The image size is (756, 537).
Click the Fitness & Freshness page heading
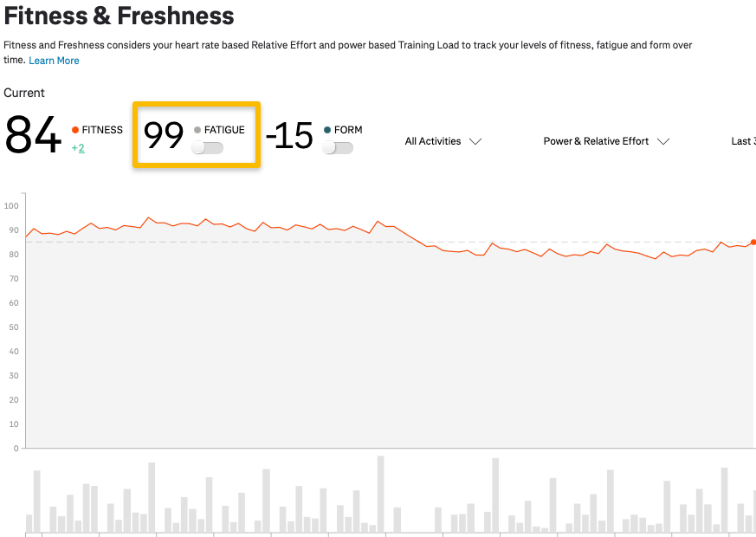[119, 16]
